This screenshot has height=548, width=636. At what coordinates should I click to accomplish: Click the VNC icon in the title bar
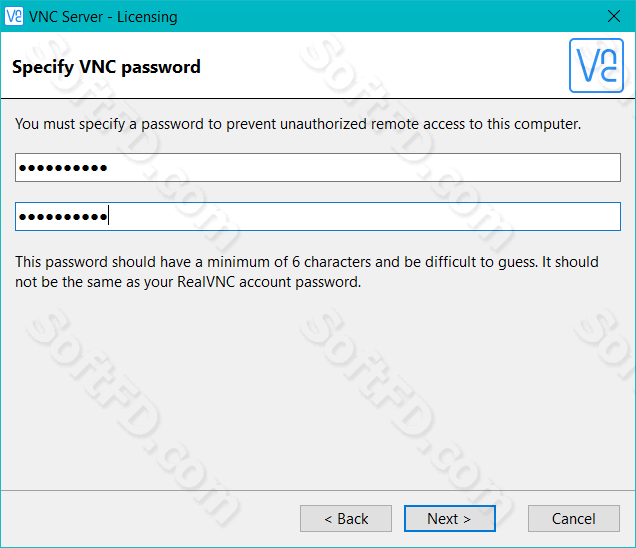pos(13,17)
